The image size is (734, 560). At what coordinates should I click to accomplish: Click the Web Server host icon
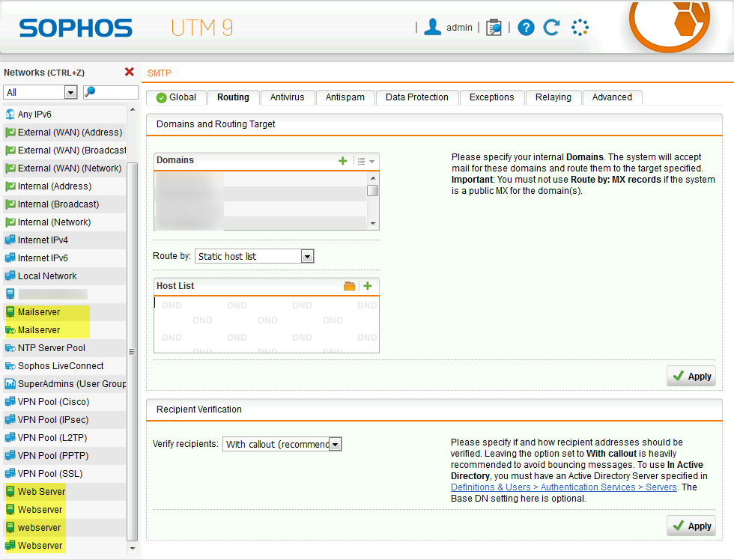click(10, 491)
